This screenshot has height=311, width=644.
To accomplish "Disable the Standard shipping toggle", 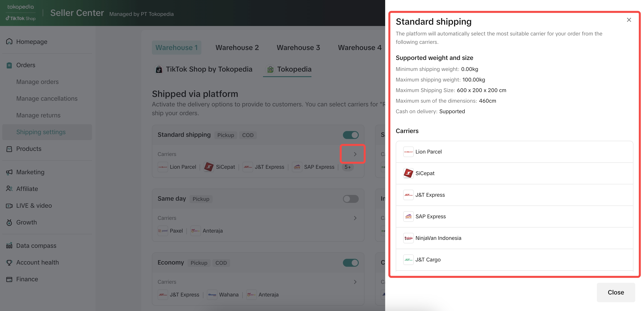I will (350, 135).
